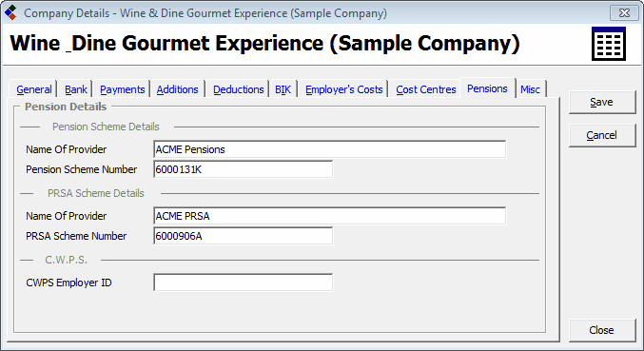Screen dimensions: 644x351
Task: Save the company details
Action: (x=602, y=102)
